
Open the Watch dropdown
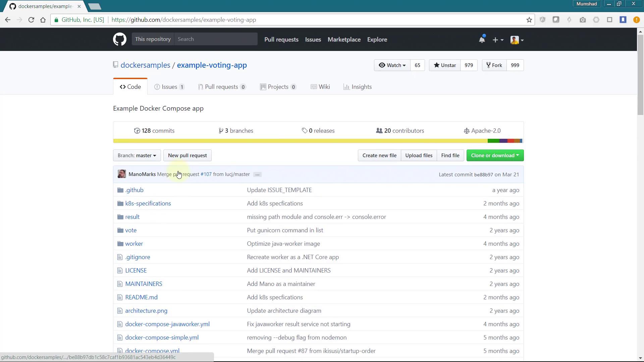(x=392, y=65)
